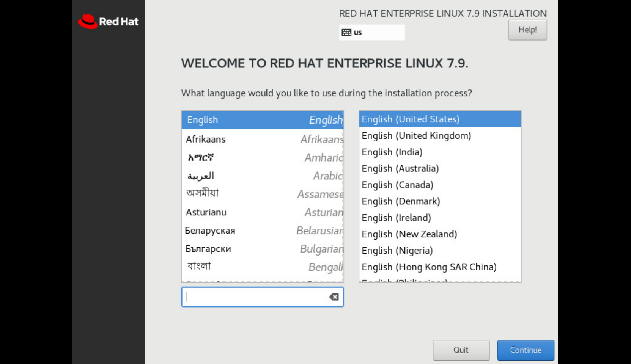Select the Assamese language row
This screenshot has width=631, height=364.
click(263, 194)
